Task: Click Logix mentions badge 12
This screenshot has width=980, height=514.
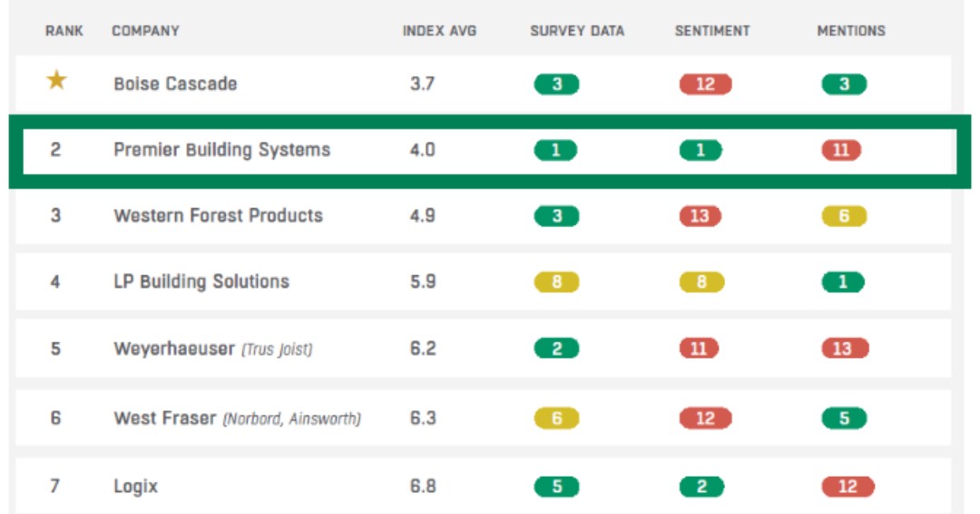Action: click(848, 487)
